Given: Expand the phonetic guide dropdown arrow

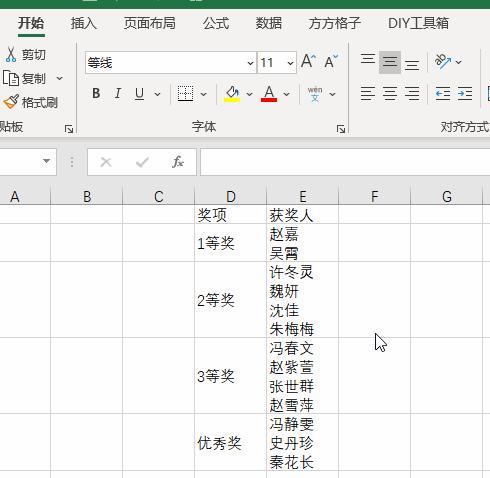Looking at the screenshot, I should click(x=332, y=94).
